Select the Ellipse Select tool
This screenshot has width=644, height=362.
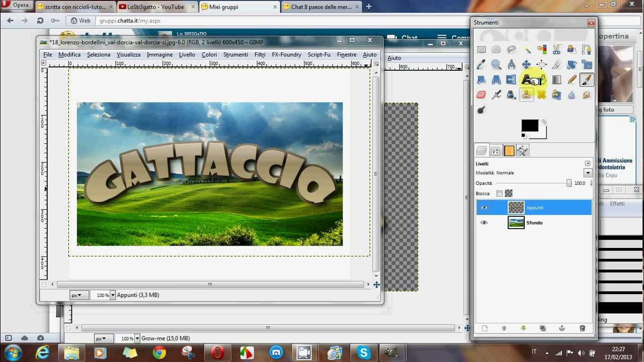pos(496,49)
